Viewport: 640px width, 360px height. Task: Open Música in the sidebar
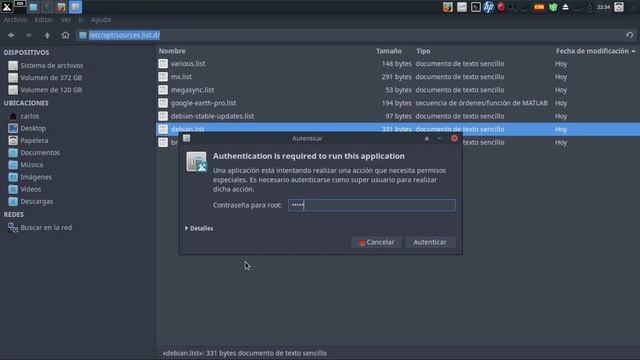tap(31, 165)
